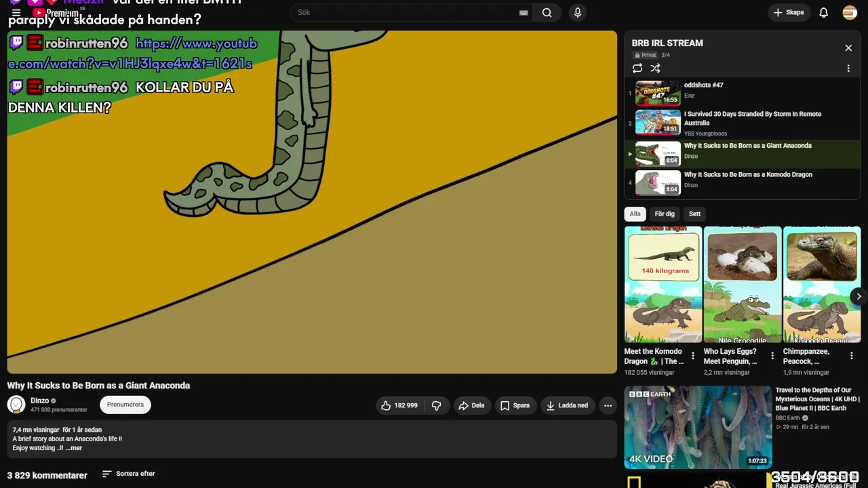Like the video with thumbs up
The height and width of the screenshot is (488, 868).
pos(400,405)
